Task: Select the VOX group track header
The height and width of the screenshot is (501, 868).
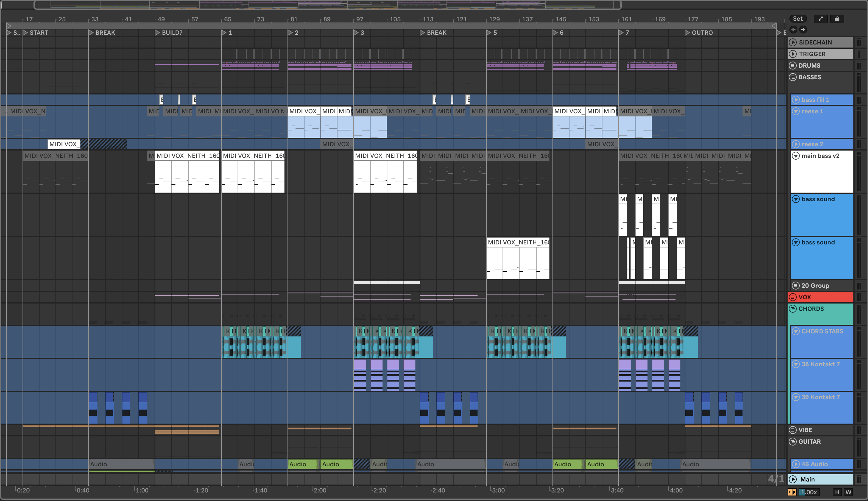Action: (820, 297)
